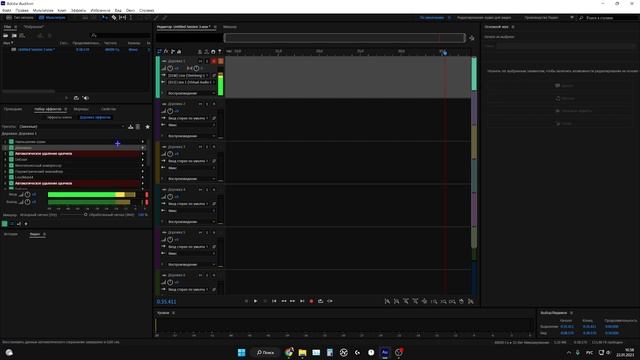Screen dimensions: 640x360
Task: Open track 1 output device dropdown
Action: coord(191,82)
